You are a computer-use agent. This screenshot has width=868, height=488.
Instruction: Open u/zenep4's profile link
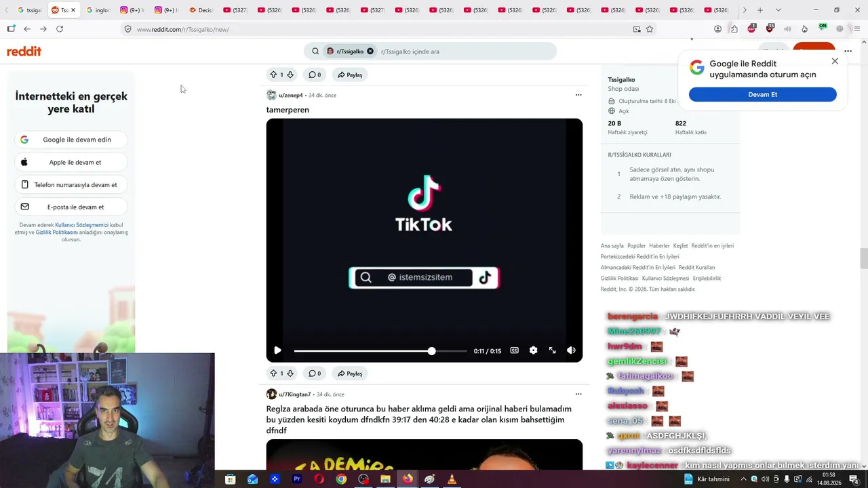291,96
